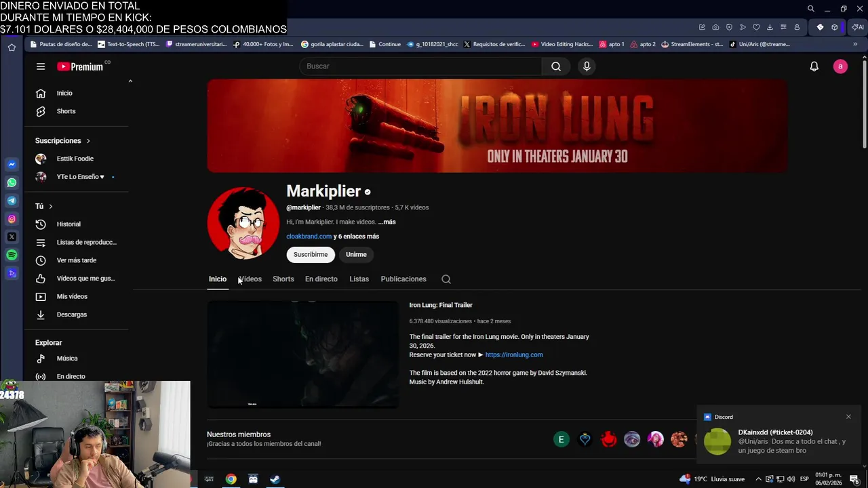Click the search magnifier button

click(556, 66)
